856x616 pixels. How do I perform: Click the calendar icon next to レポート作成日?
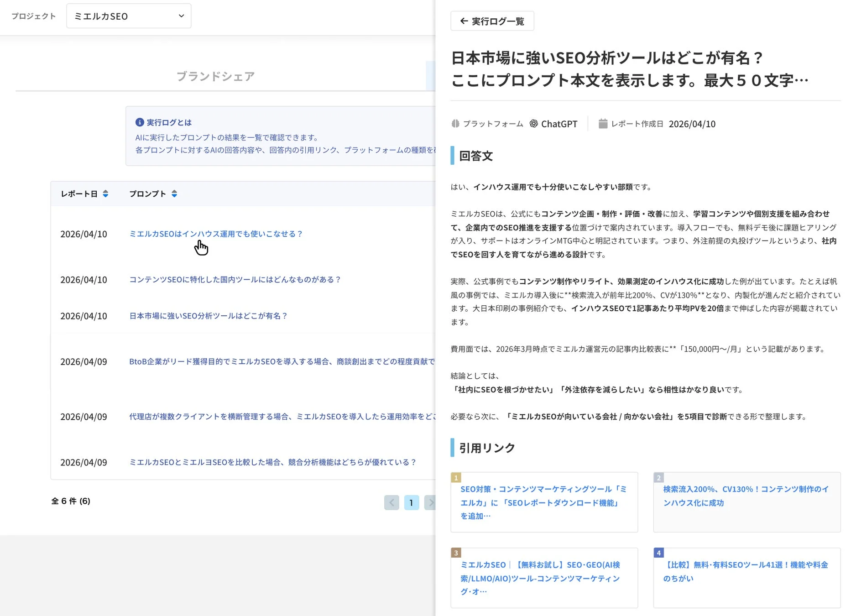point(602,123)
